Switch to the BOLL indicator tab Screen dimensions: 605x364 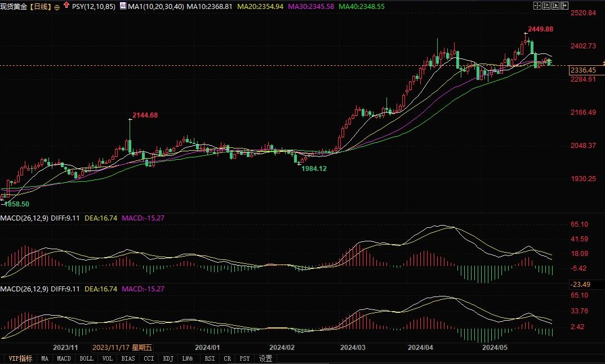point(86,358)
